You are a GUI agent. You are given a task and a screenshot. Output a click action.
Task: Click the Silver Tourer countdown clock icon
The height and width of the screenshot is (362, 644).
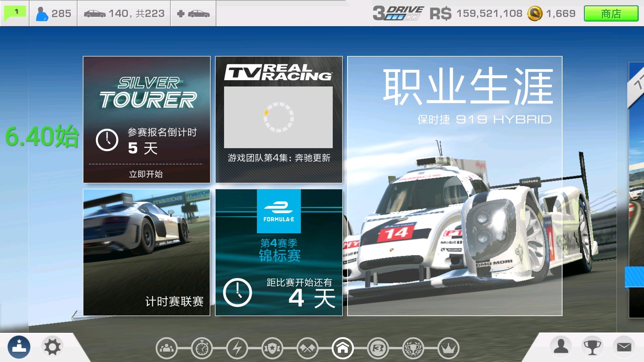pyautogui.click(x=107, y=140)
